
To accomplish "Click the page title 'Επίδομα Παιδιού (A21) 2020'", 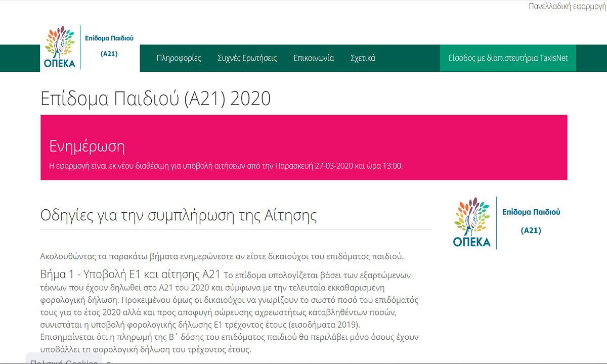I will [155, 99].
